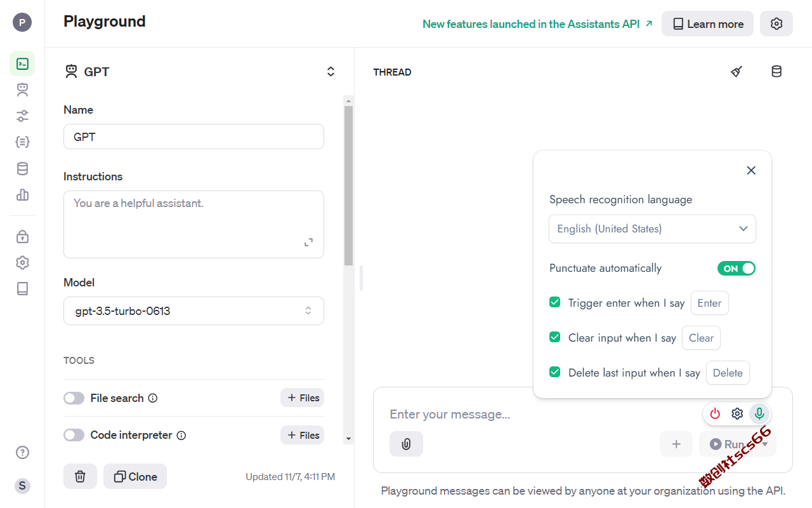The height and width of the screenshot is (508, 812).
Task: Click the Updated 11/7, 4:11 PM text
Action: click(290, 476)
